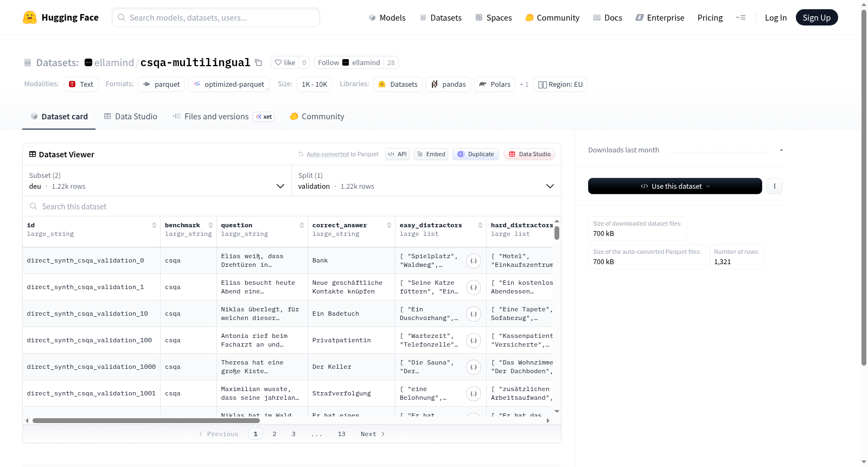The height and width of the screenshot is (467, 868).
Task: Click the Text modality tag
Action: coord(81,84)
